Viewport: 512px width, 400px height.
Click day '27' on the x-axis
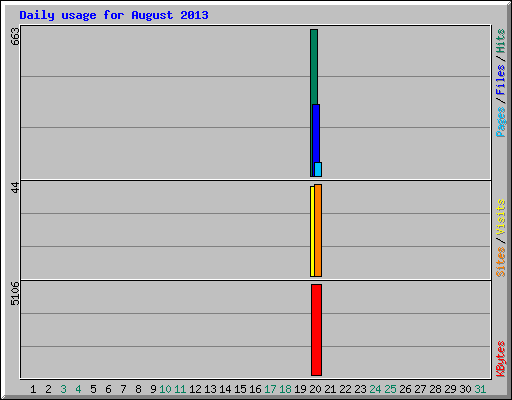pos(420,389)
